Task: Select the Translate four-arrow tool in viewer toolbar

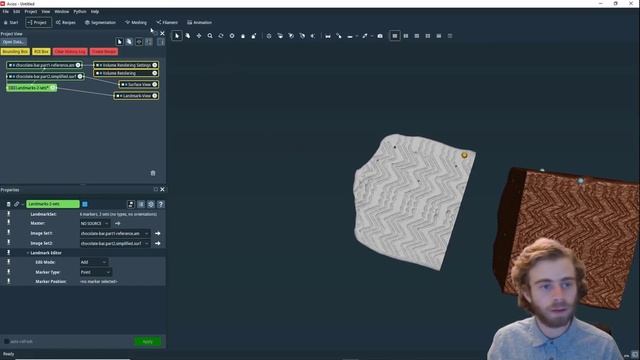Action: click(x=199, y=36)
